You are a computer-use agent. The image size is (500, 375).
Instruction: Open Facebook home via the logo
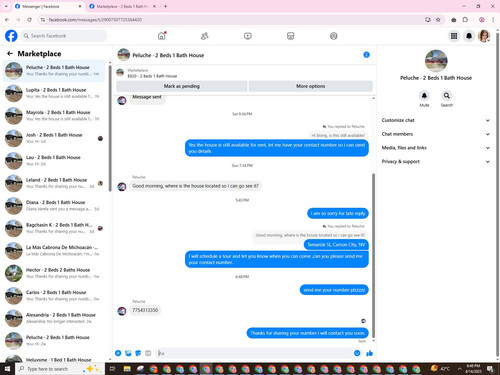11,36
